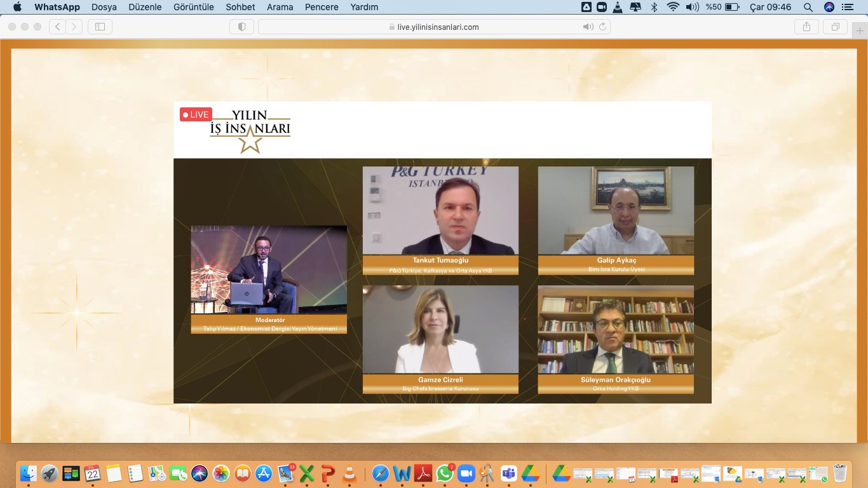This screenshot has width=868, height=488.
Task: Open the Dosya menu
Action: click(x=104, y=7)
